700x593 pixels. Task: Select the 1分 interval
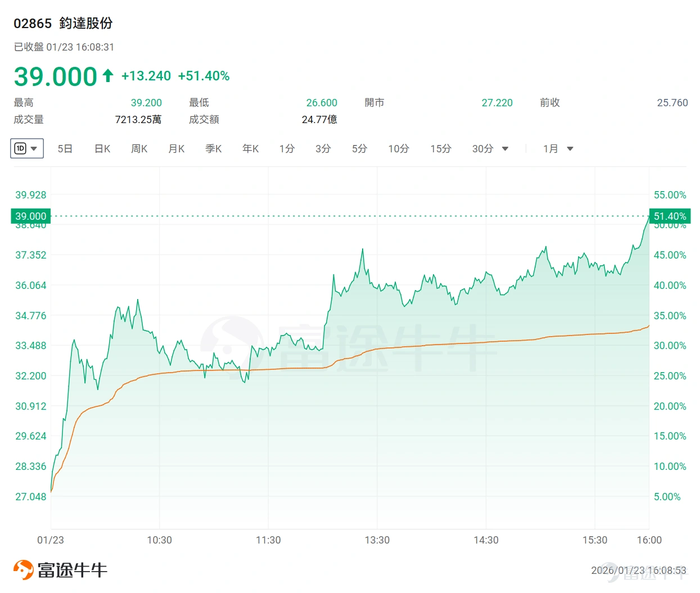point(287,148)
